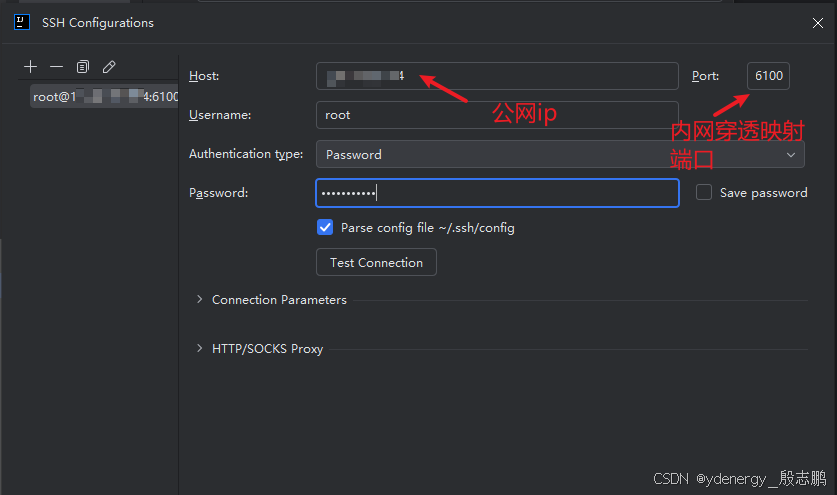Viewport: 837px width, 495px height.
Task: Click the Test Connection button
Action: 376,262
